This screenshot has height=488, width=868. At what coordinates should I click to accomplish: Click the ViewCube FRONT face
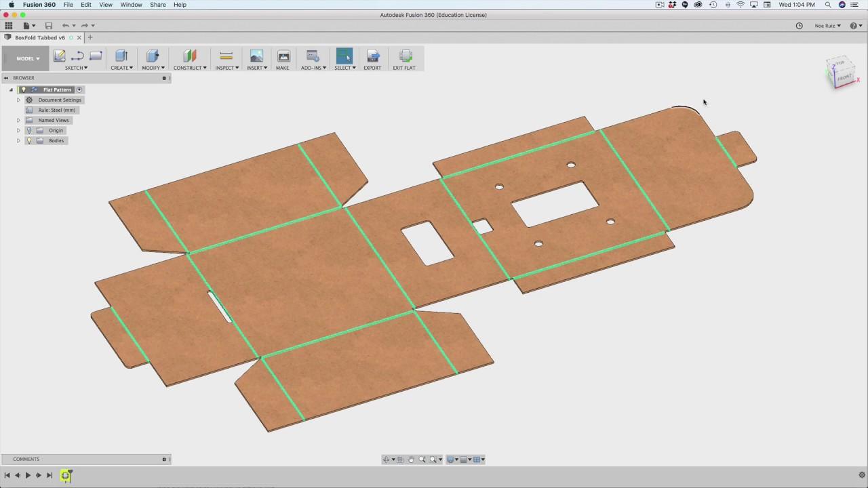point(844,77)
